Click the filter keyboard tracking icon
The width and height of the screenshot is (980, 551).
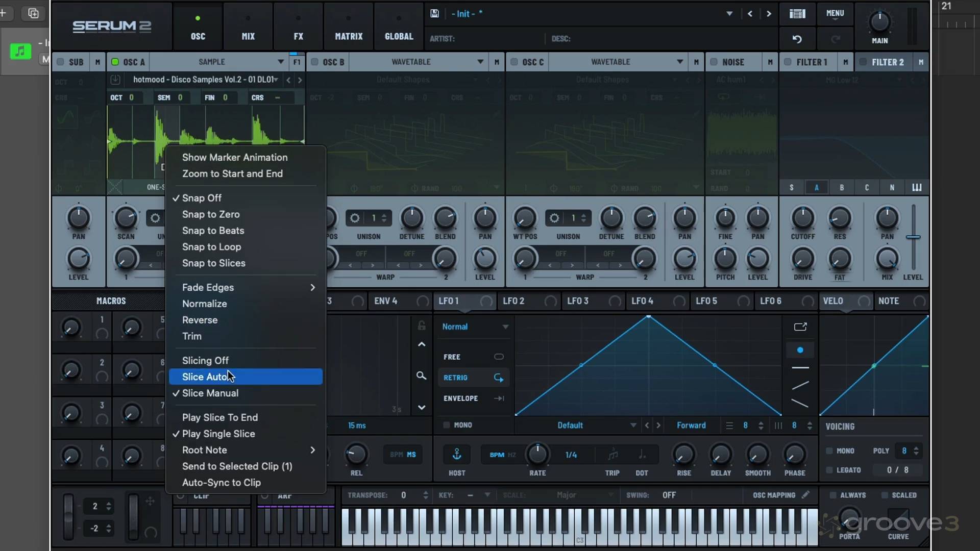pyautogui.click(x=917, y=187)
